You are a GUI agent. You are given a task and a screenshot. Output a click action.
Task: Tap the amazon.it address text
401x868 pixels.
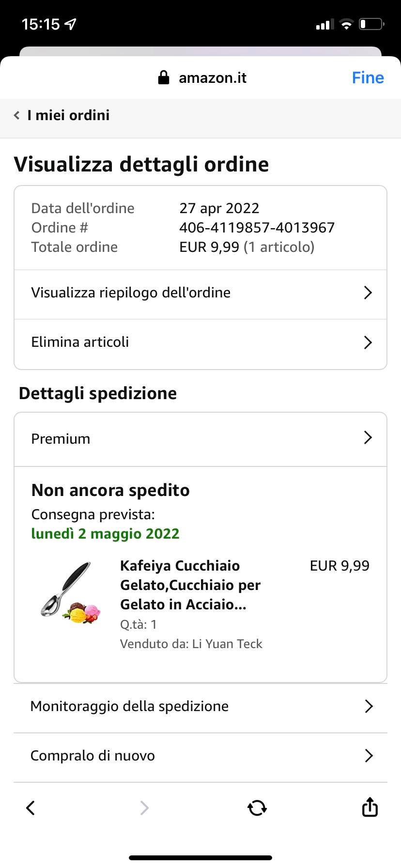tap(212, 77)
